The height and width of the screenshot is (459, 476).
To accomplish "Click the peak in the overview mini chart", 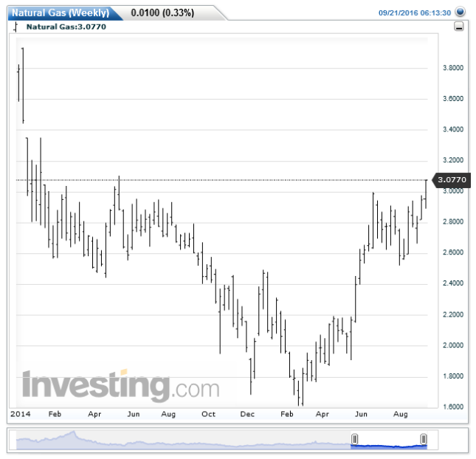I will [73, 432].
